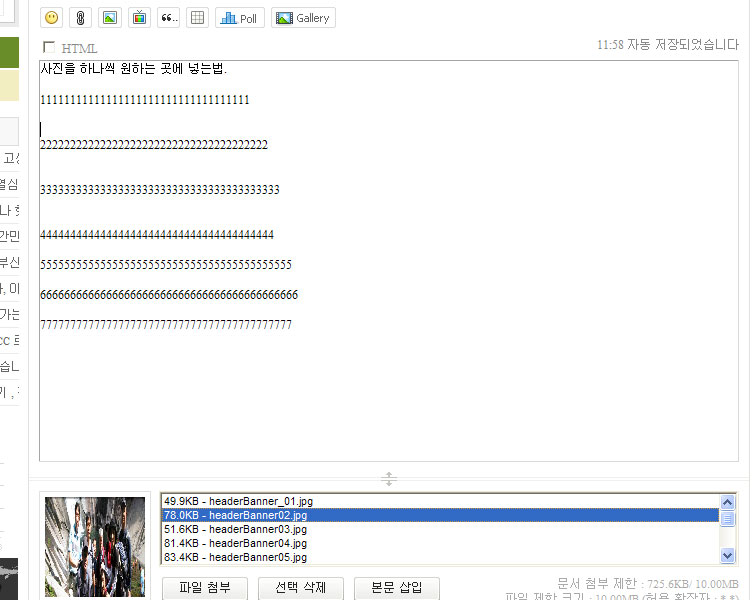Click the file list scroll up arrow
The width and height of the screenshot is (754, 600).
(x=728, y=502)
